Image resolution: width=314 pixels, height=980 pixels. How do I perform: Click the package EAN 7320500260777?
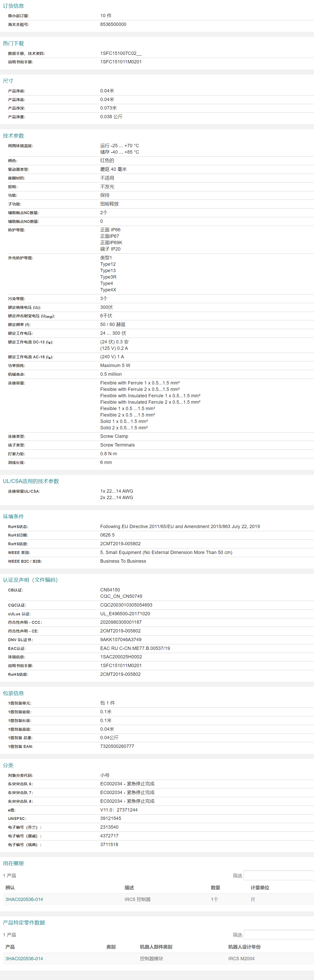coord(117,746)
